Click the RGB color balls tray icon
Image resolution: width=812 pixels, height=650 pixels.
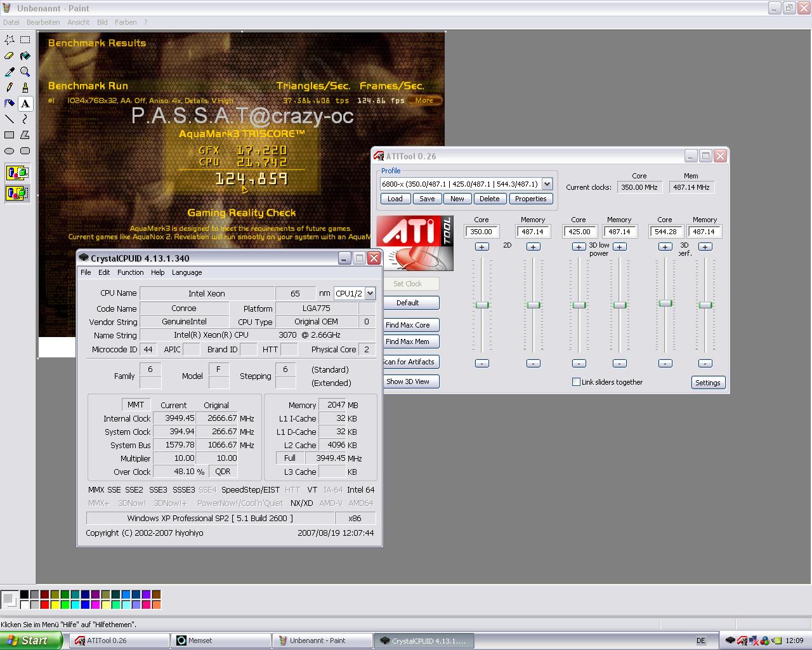click(x=764, y=640)
